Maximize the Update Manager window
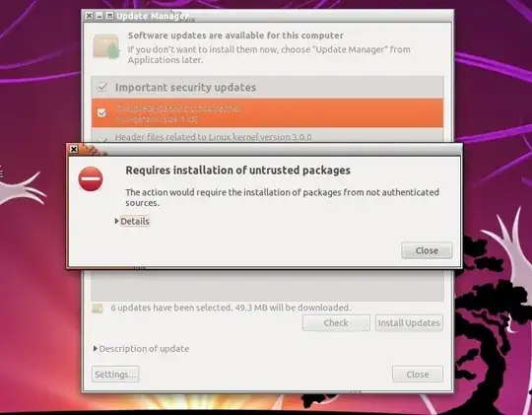Screen dimensions: 532x415 (x=109, y=16)
